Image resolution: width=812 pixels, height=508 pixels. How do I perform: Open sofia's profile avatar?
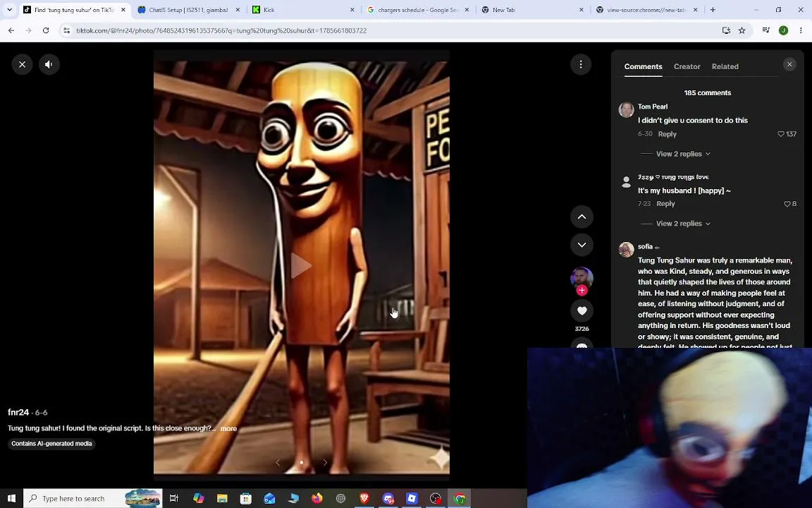coord(626,249)
